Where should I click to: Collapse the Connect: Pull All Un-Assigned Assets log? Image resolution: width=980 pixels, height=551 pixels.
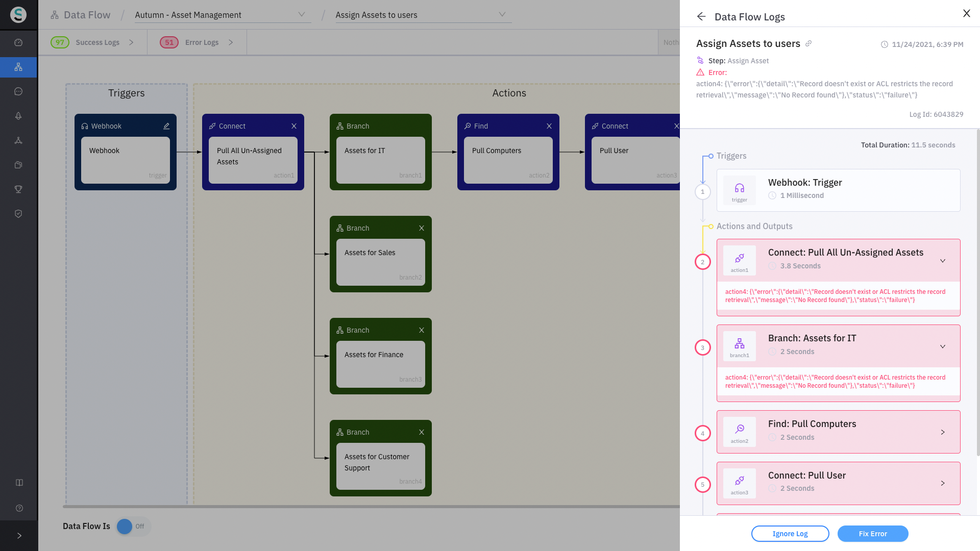(x=943, y=261)
